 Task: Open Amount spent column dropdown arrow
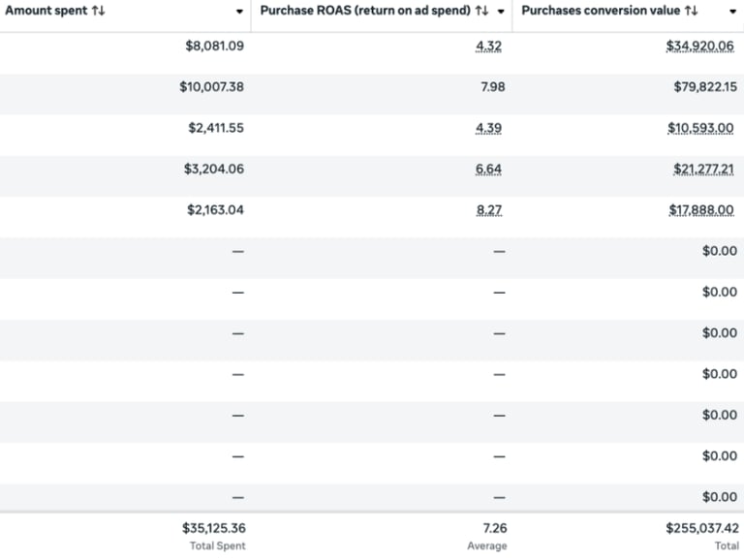239,12
